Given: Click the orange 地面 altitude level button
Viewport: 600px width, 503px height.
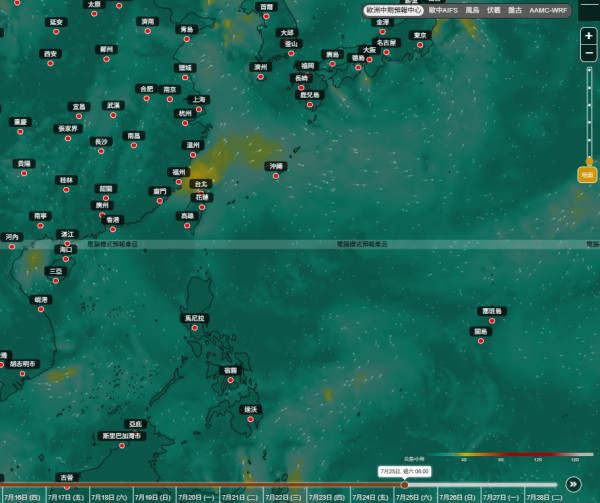Looking at the screenshot, I should pos(587,175).
